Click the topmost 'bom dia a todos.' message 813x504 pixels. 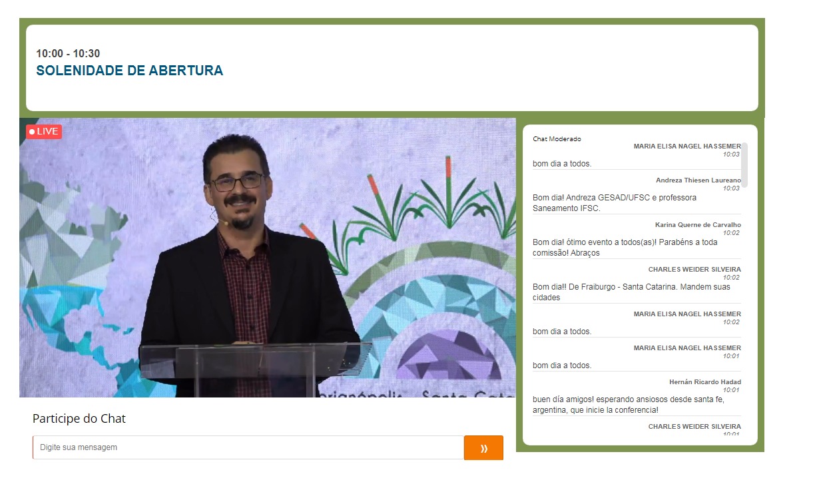click(x=562, y=164)
